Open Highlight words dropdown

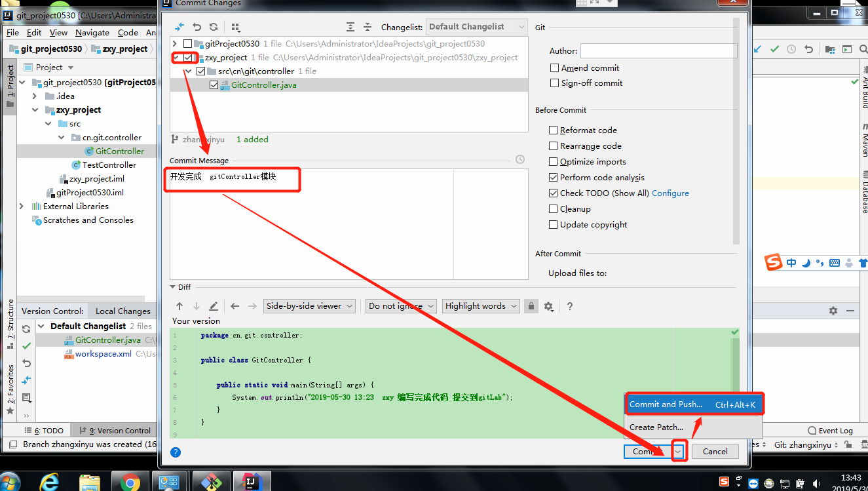(x=481, y=306)
